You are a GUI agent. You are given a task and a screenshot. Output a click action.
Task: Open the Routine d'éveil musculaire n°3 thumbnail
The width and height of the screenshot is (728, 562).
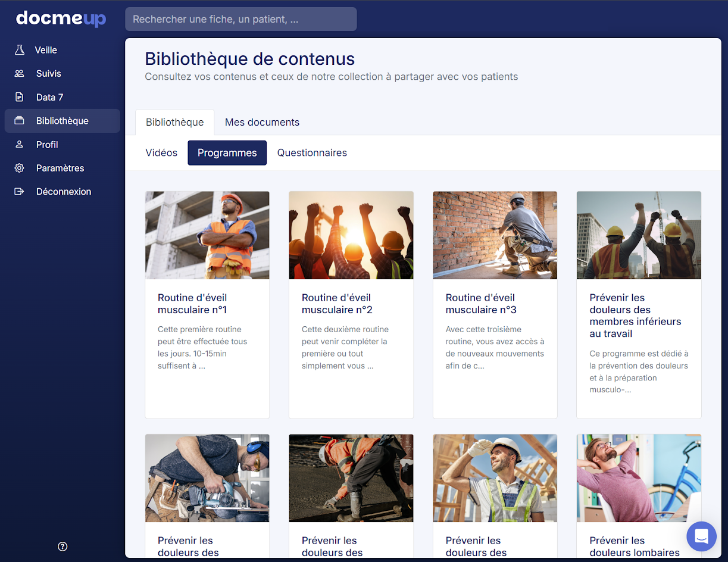click(495, 235)
